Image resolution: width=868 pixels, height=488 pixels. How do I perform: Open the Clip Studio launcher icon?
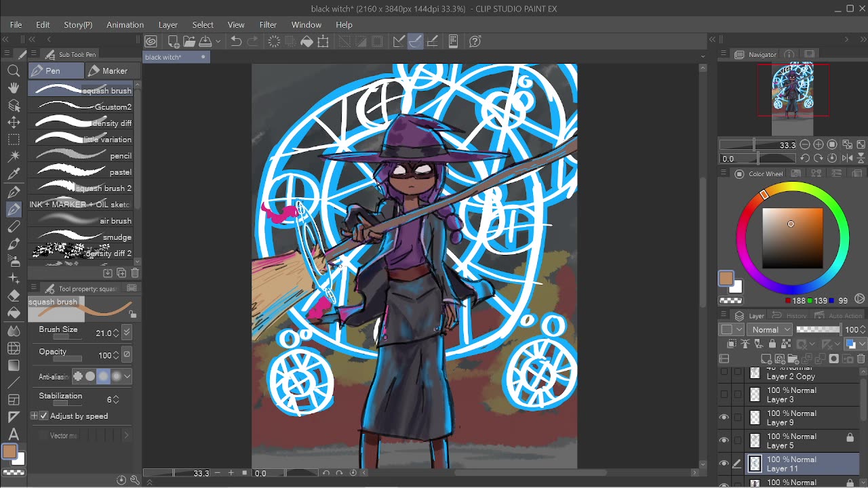(151, 41)
